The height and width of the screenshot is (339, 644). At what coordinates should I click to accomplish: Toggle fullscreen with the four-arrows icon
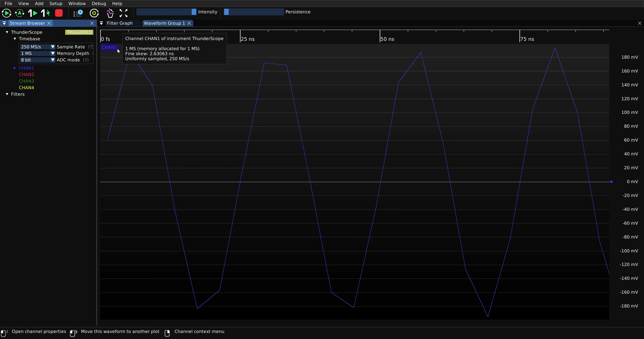pyautogui.click(x=124, y=13)
